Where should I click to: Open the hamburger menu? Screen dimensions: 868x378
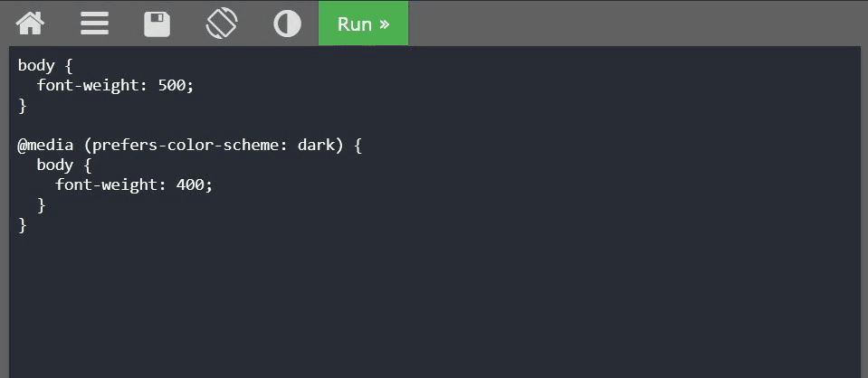95,24
